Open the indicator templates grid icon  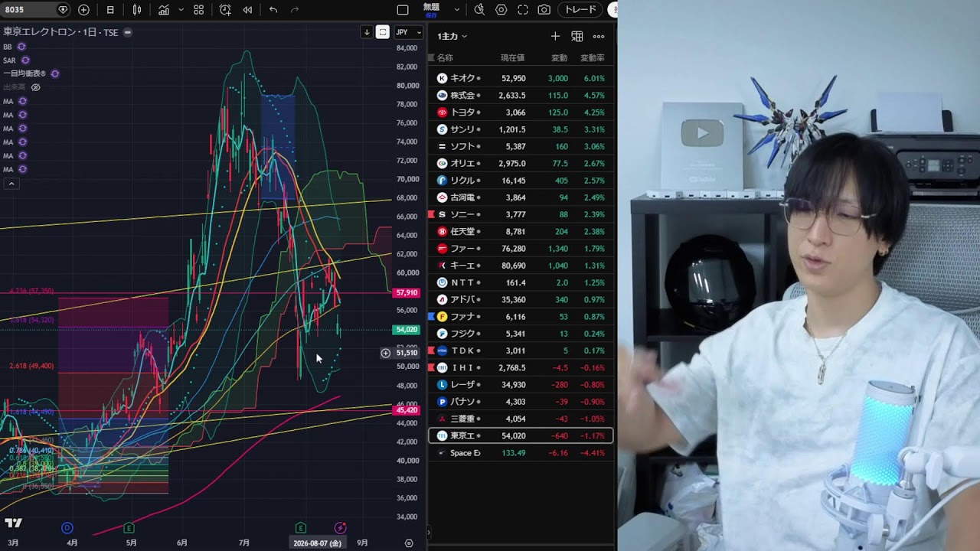pyautogui.click(x=198, y=10)
